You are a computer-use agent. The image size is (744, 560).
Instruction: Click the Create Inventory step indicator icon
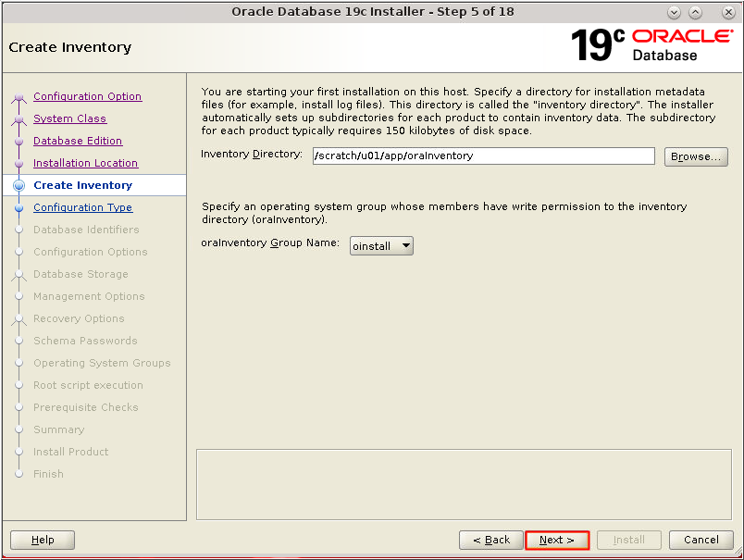[20, 185]
